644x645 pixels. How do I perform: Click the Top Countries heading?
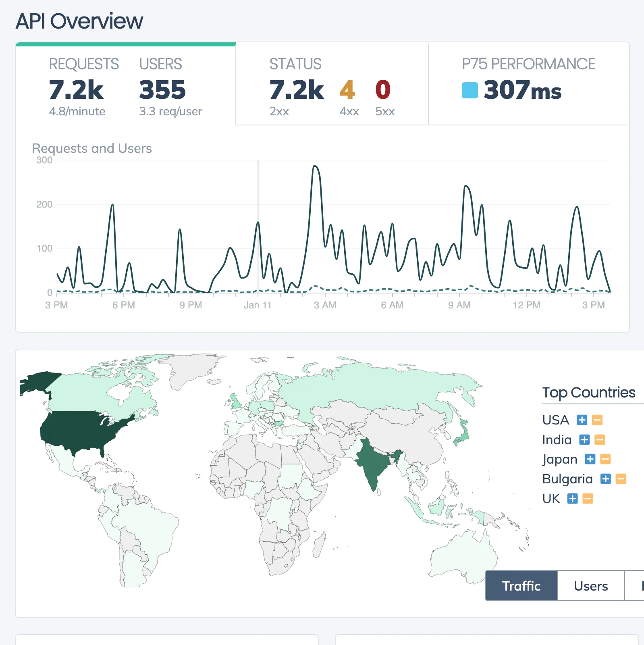pyautogui.click(x=589, y=393)
